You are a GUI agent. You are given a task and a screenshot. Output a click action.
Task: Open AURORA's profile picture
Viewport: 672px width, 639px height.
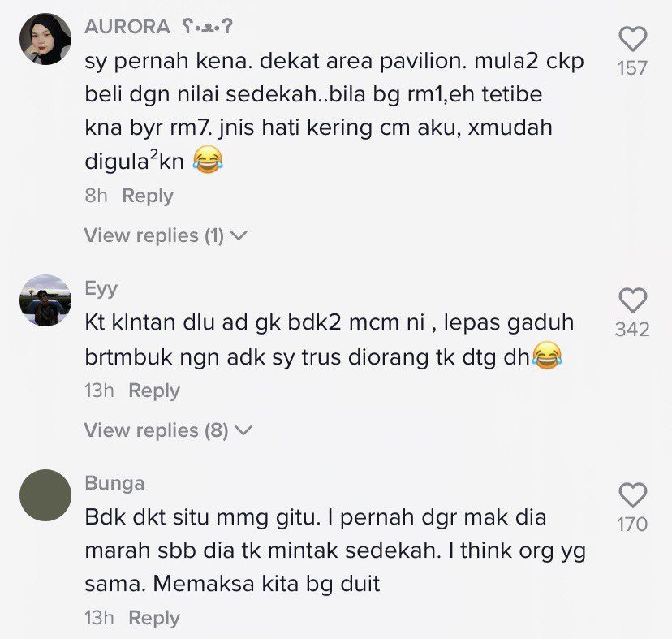[45, 39]
